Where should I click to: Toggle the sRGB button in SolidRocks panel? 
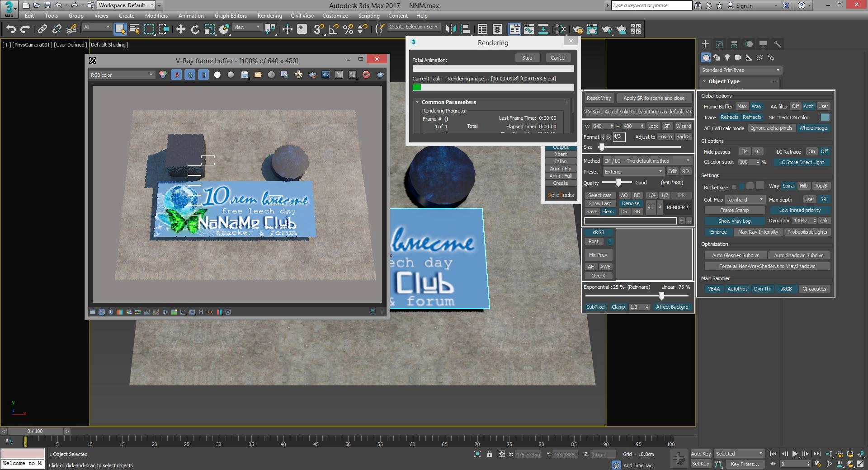tap(598, 232)
